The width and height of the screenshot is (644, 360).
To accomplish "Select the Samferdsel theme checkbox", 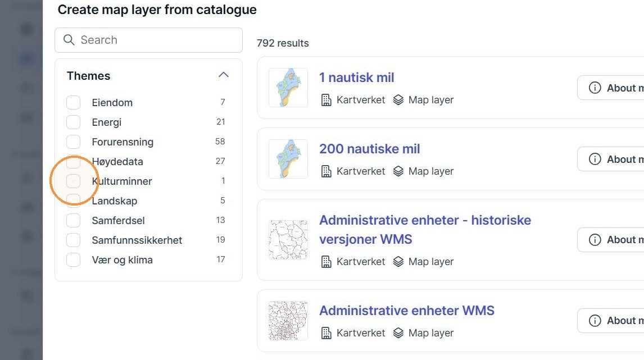I will [x=74, y=220].
